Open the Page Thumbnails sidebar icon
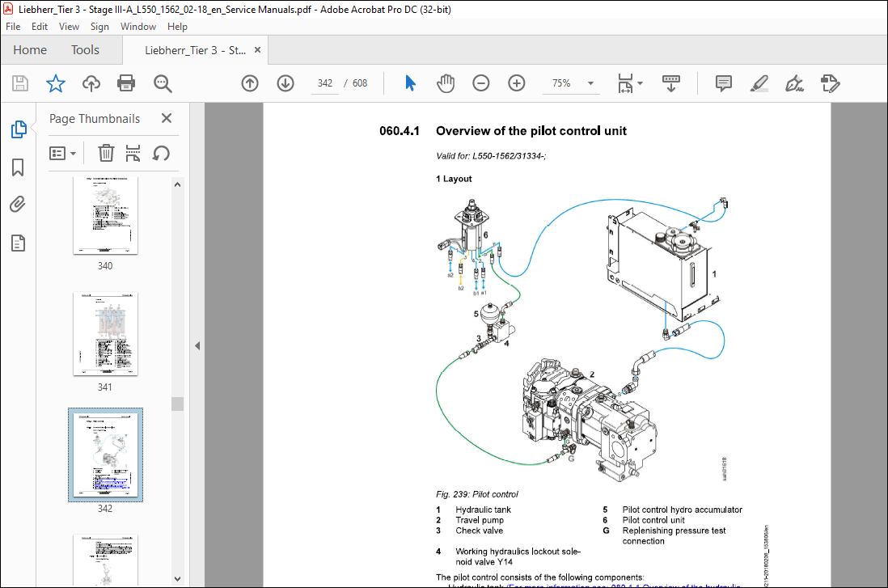The width and height of the screenshot is (888, 588). 18,129
